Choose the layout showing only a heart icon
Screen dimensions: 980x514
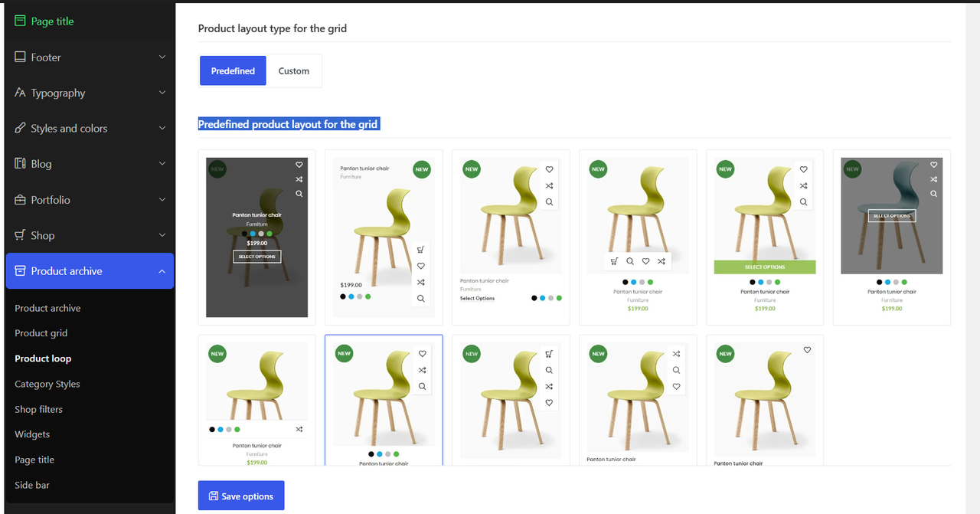(765, 400)
